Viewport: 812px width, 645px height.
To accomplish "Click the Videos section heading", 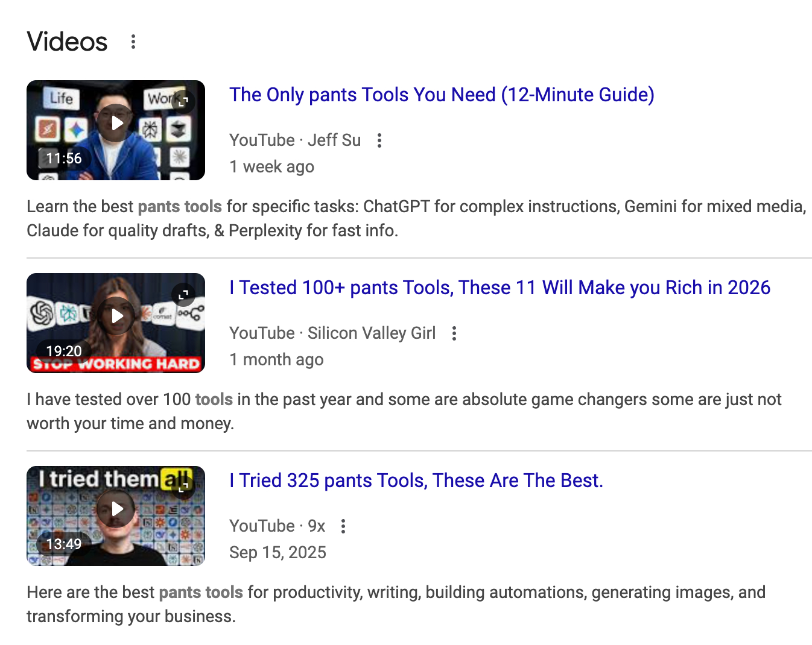I will [67, 42].
